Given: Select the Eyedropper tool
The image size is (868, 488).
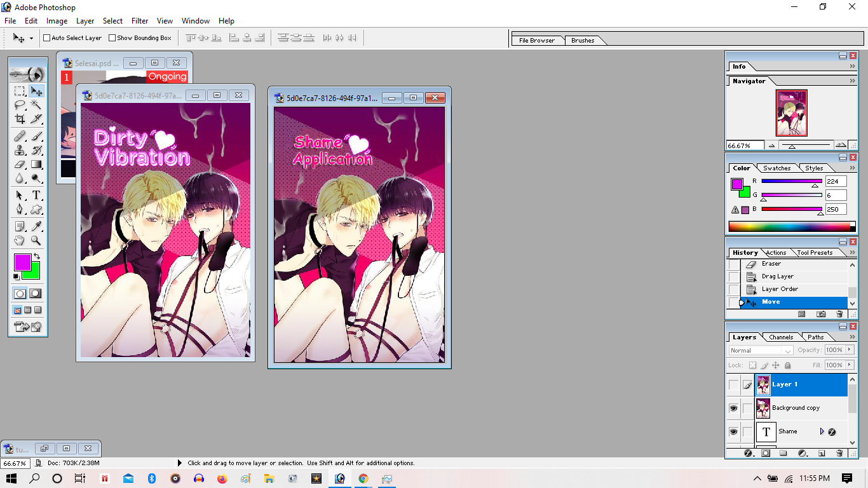Looking at the screenshot, I should click(x=36, y=226).
